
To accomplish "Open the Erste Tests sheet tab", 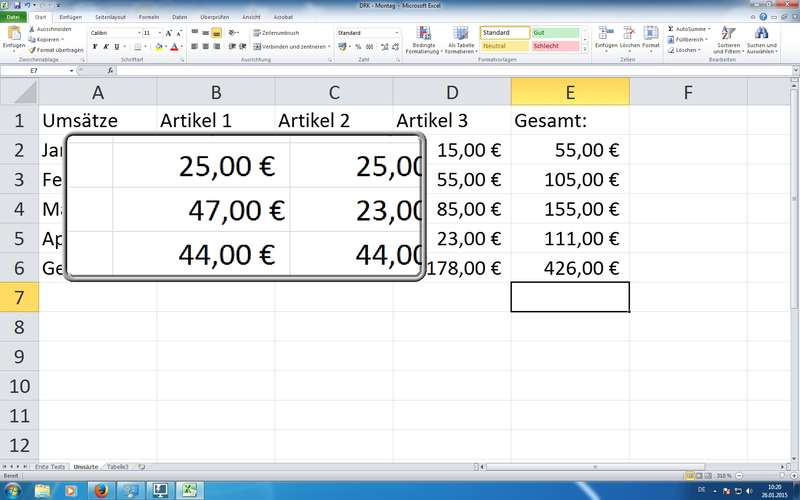I will pos(50,467).
